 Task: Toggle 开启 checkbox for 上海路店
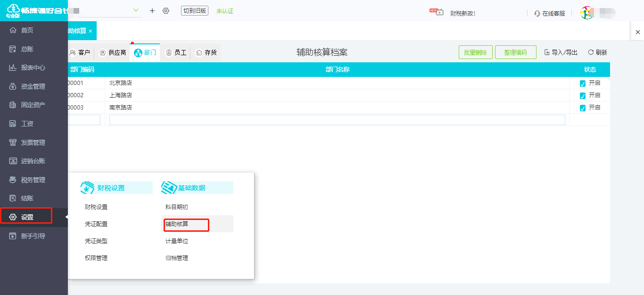click(583, 96)
